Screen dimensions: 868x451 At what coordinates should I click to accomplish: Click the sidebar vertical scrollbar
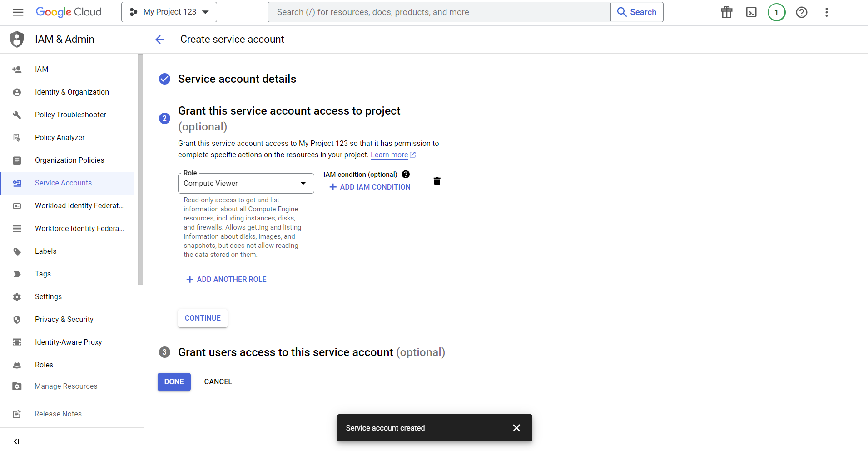pyautogui.click(x=140, y=170)
